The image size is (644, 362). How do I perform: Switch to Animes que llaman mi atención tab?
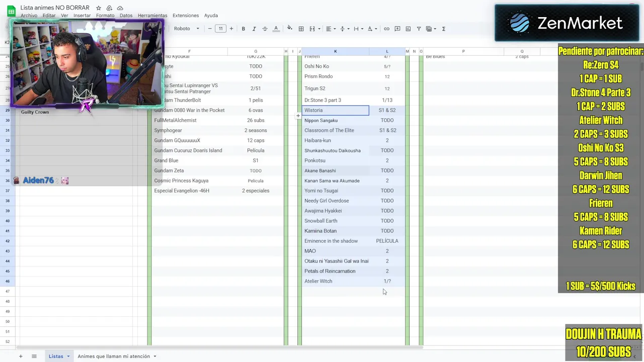pos(114,356)
